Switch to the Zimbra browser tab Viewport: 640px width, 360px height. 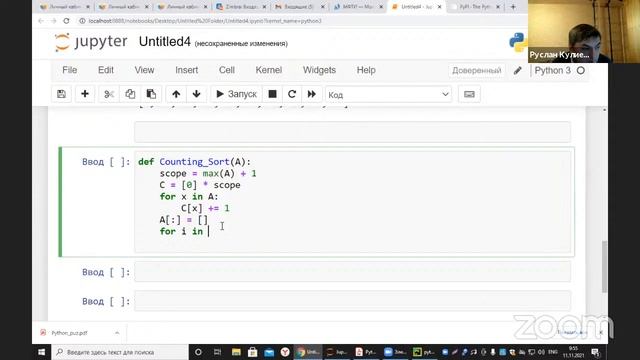(242, 7)
